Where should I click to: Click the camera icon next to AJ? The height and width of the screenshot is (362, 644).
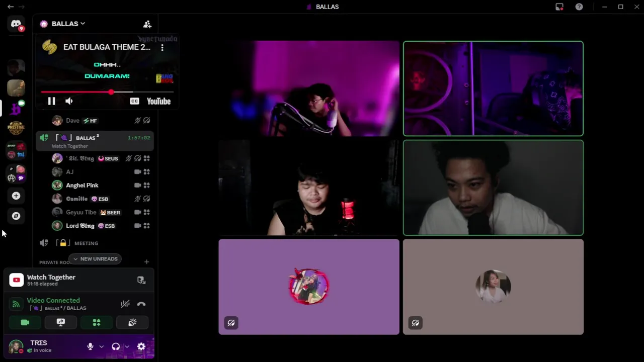137,171
